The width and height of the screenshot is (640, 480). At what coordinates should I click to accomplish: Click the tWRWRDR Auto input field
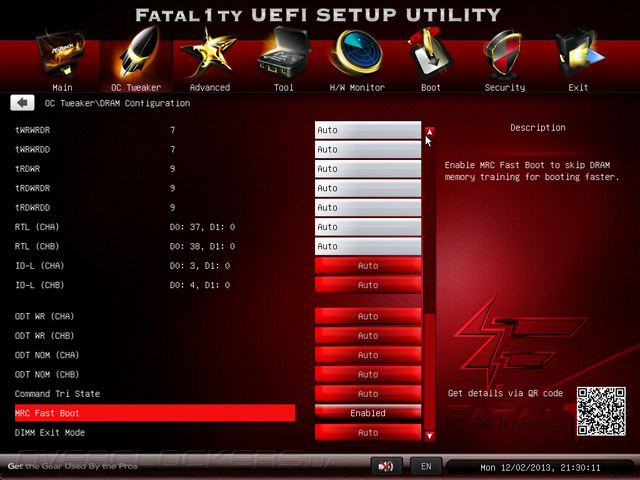tap(368, 130)
